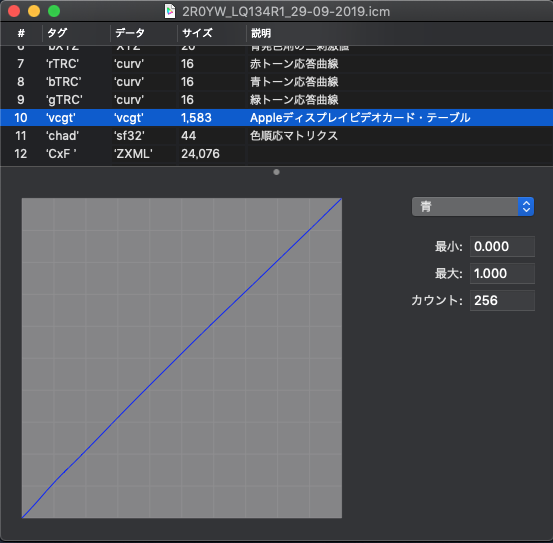Open the 青 channel dropdown
Image resolution: width=553 pixels, height=543 pixels.
click(x=473, y=207)
